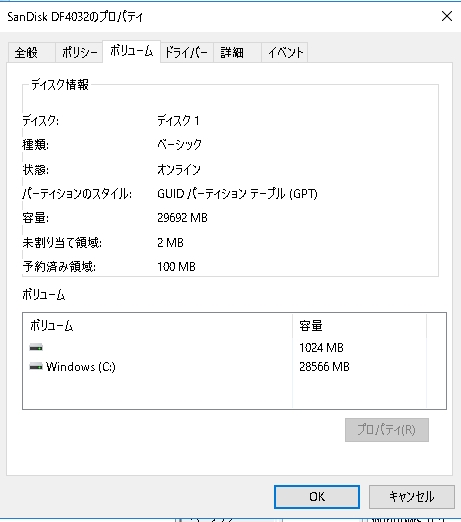
Task: Click the 28566 MB capacity cell
Action: (x=324, y=367)
